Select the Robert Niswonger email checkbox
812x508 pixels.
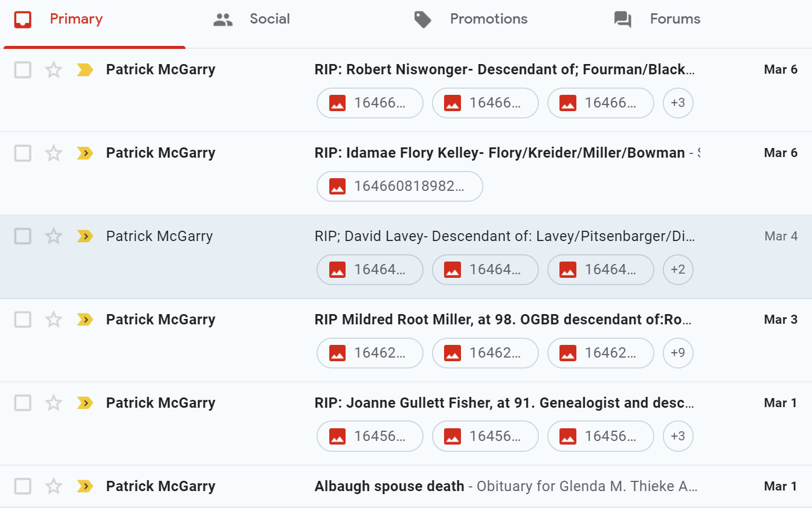point(23,70)
